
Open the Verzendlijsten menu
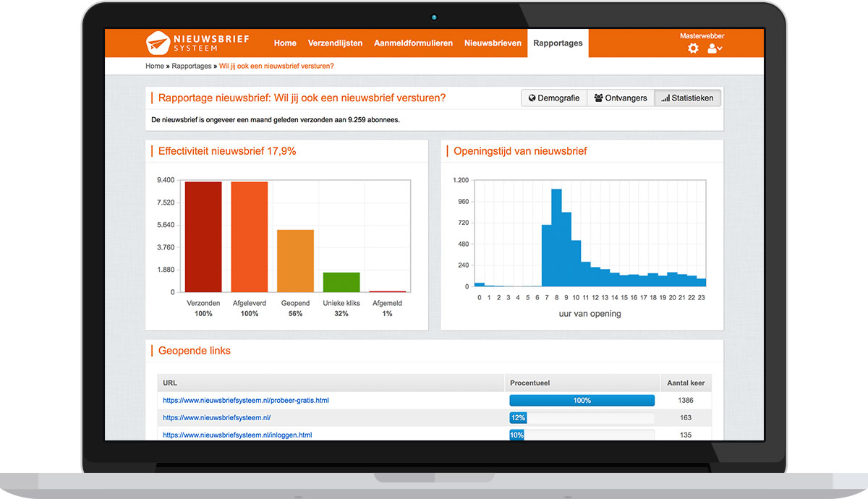(335, 43)
